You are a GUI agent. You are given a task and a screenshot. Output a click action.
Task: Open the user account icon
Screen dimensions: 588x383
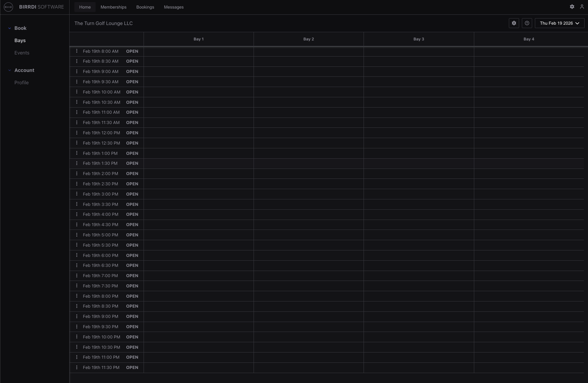pyautogui.click(x=582, y=7)
